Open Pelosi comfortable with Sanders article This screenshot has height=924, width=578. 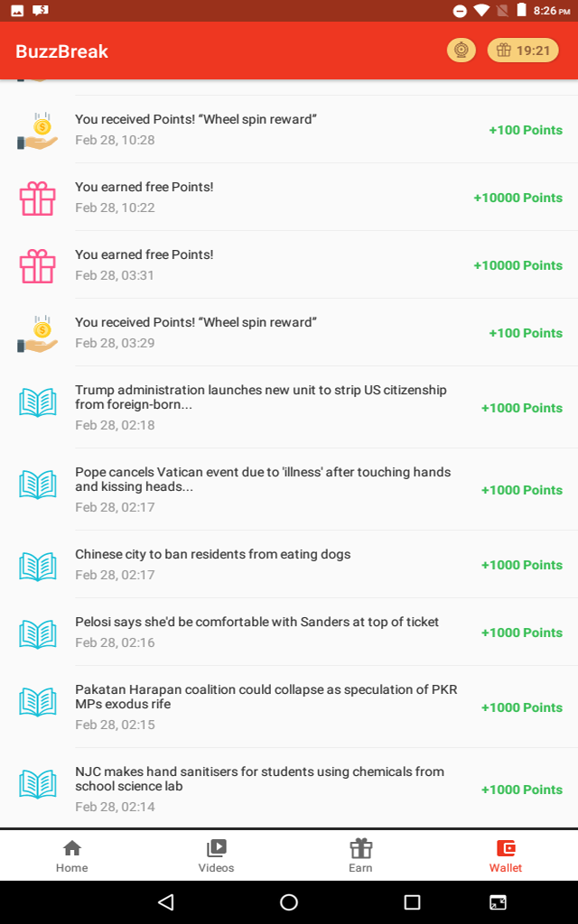[x=257, y=622]
